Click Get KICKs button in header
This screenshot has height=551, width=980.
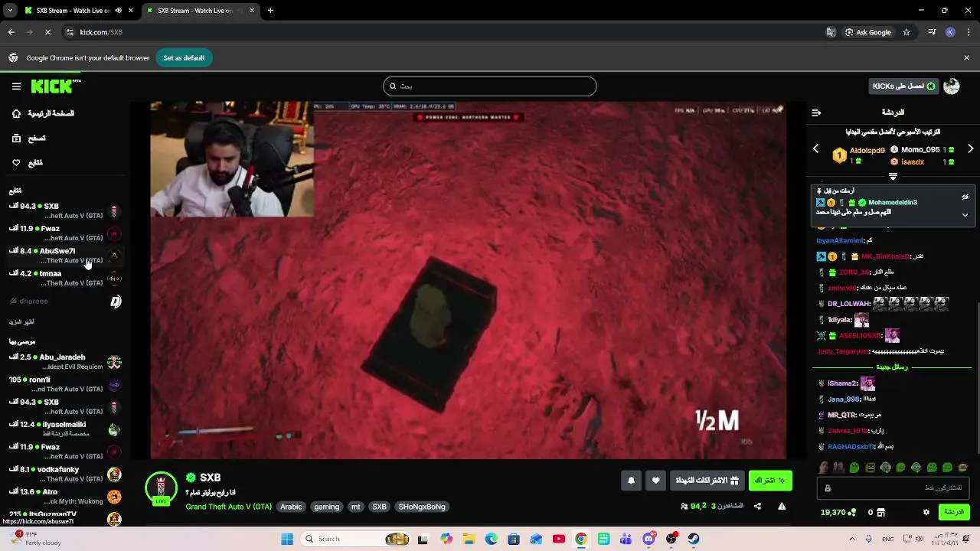click(903, 86)
